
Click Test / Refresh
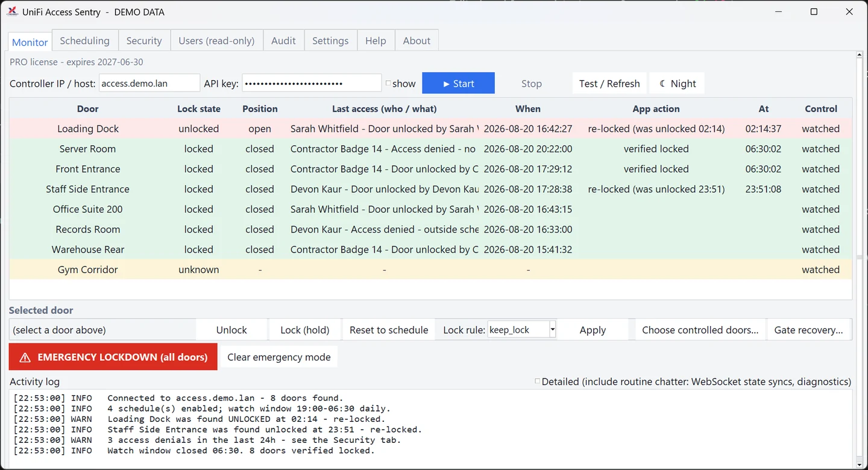[x=609, y=83]
